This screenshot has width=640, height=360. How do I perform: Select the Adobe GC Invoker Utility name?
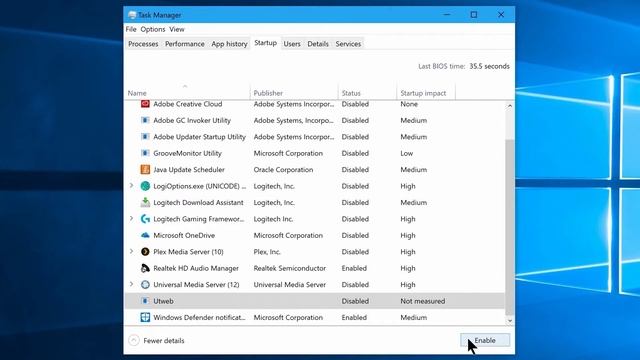pos(192,120)
